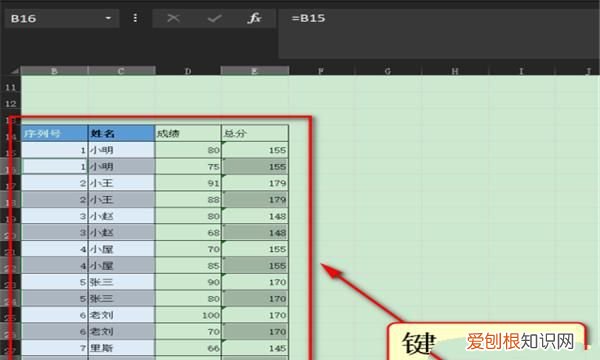Select the score cell showing 88
This screenshot has width=600, height=360.
[188, 199]
